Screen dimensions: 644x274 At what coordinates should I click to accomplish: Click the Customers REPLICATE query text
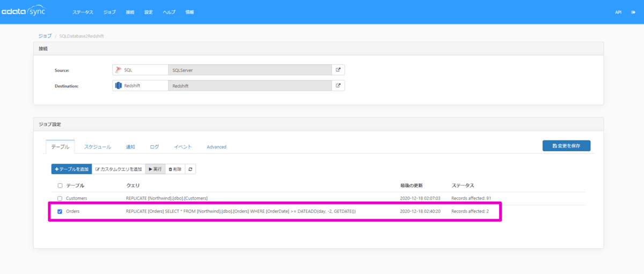166,198
